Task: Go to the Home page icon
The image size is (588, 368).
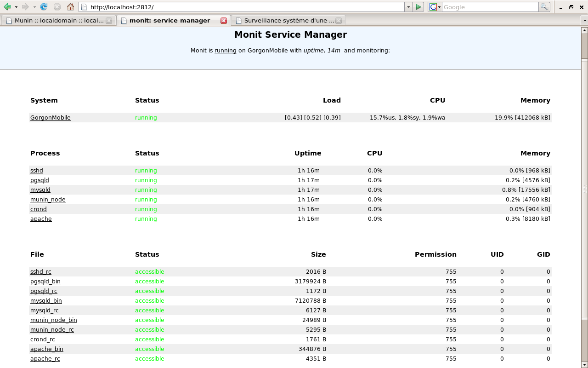Action: click(70, 7)
